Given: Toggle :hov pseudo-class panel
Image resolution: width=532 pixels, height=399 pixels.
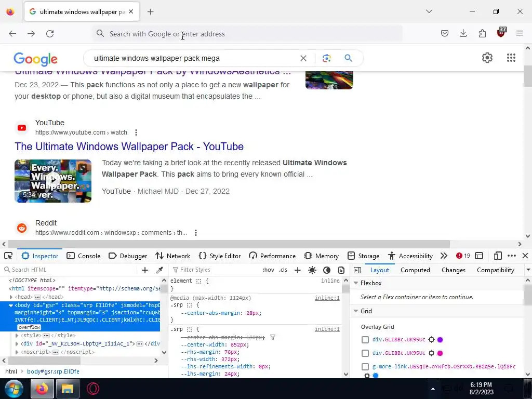Looking at the screenshot, I should click(269, 270).
